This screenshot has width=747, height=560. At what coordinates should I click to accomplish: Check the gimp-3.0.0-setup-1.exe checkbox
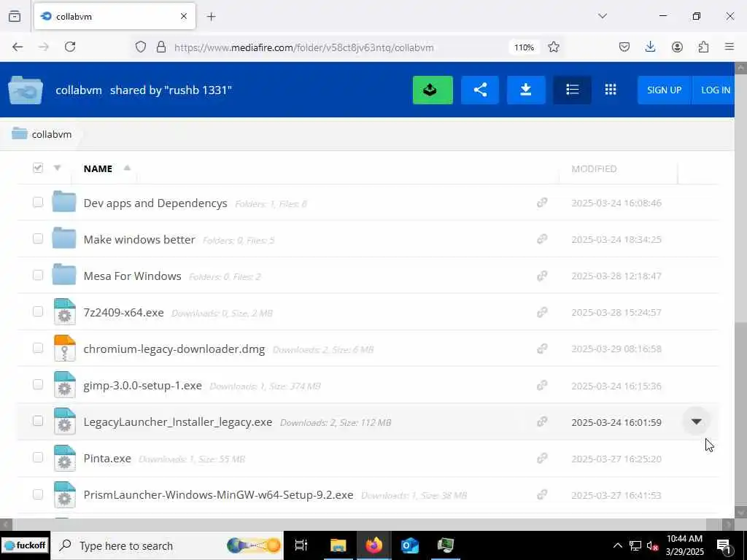38,384
